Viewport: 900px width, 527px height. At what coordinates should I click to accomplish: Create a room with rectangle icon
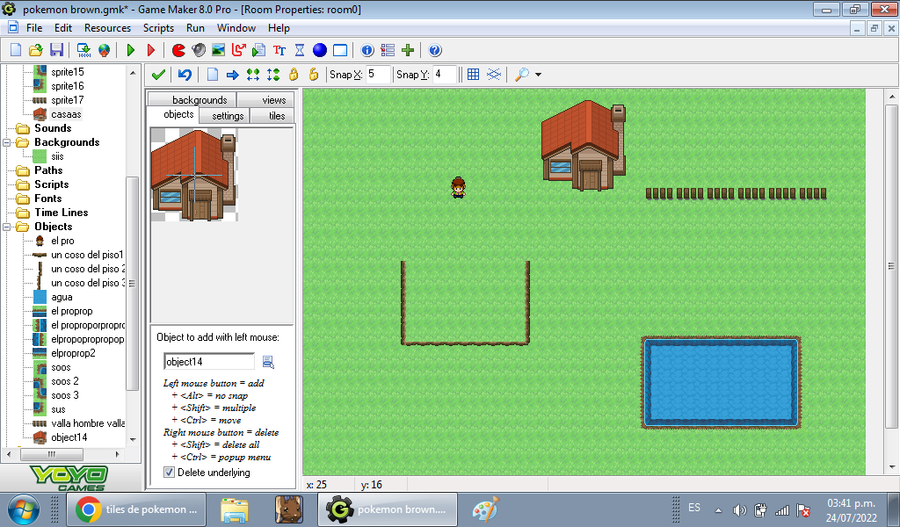pos(340,51)
